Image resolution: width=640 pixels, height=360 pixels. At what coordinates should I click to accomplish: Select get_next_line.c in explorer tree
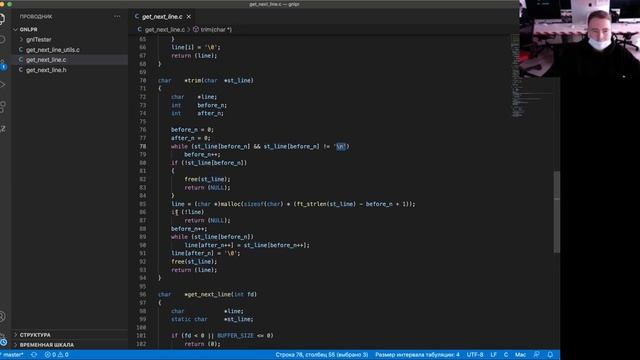[x=46, y=60]
